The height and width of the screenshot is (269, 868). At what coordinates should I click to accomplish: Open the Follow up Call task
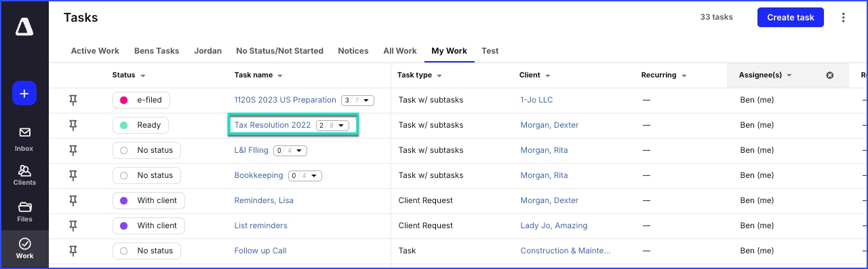tap(260, 251)
